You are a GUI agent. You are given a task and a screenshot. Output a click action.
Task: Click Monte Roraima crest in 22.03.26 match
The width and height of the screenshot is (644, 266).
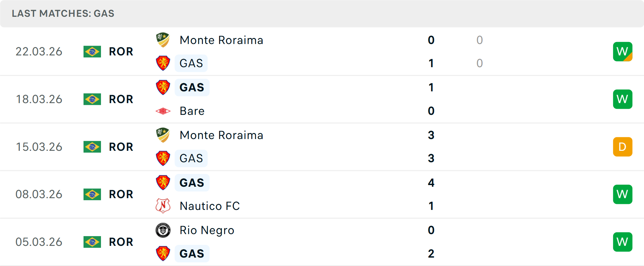pyautogui.click(x=163, y=40)
